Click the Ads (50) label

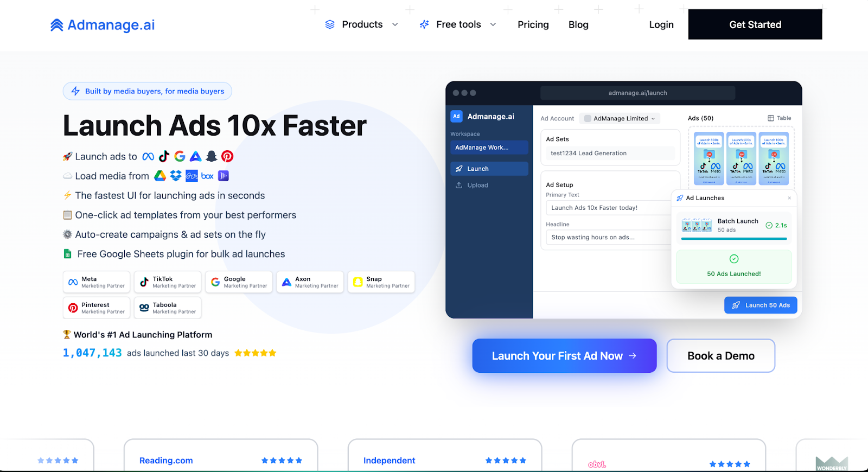pos(700,118)
